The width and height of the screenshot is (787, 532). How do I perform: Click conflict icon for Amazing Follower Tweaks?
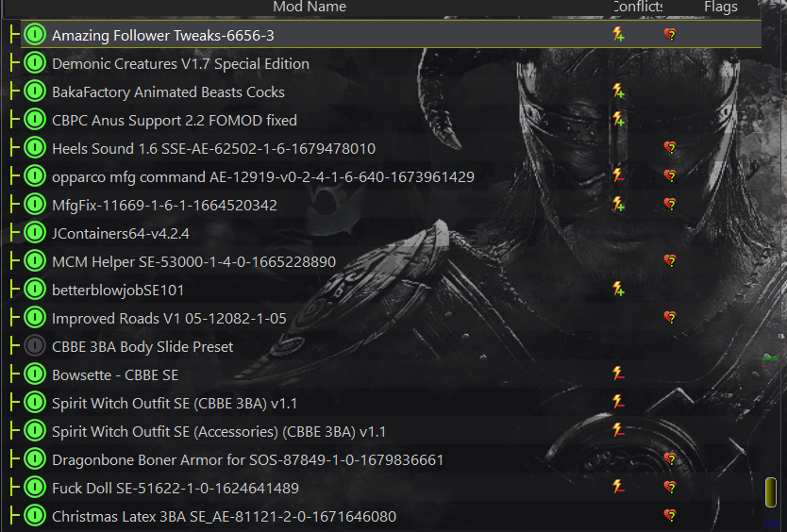[618, 34]
